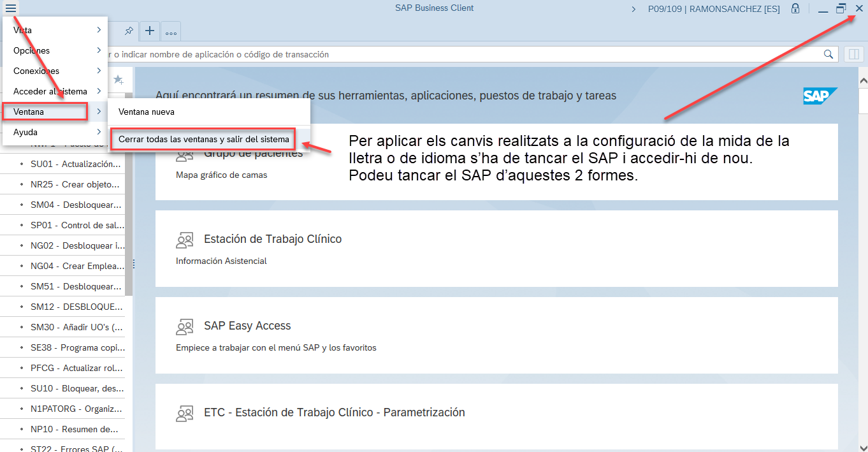Click Mapa gráfico de camas text
Image resolution: width=868 pixels, height=452 pixels.
point(221,175)
